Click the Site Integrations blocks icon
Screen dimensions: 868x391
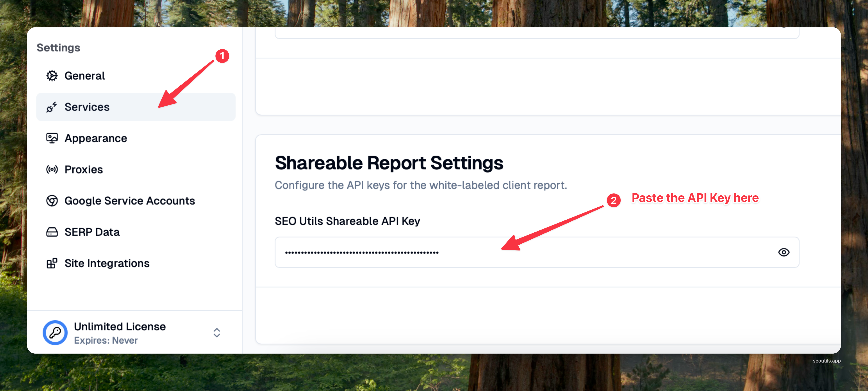pos(52,263)
